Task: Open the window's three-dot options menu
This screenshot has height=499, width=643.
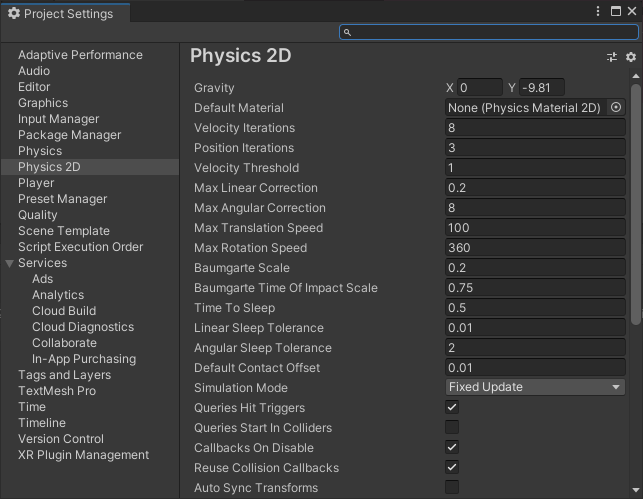Action: (x=599, y=12)
